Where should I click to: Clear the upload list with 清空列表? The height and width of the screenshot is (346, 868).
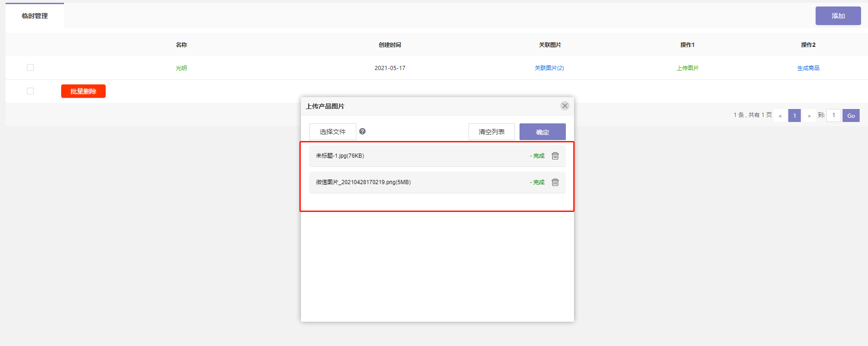tap(492, 132)
